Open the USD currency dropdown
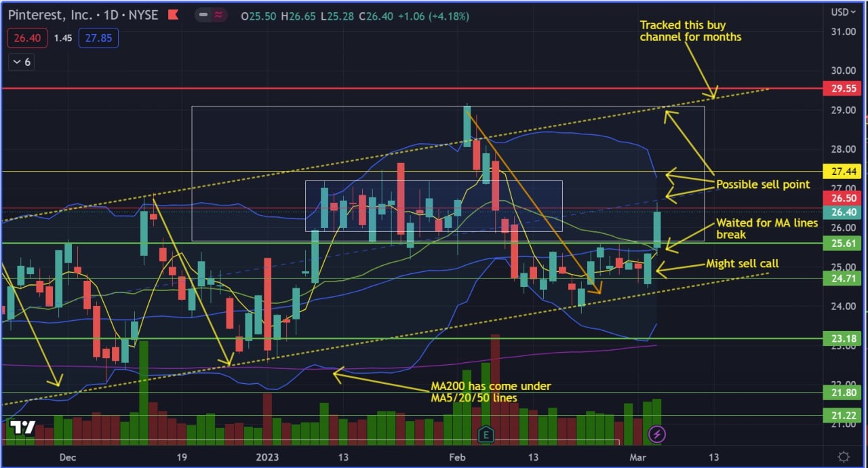The width and height of the screenshot is (868, 468). tap(842, 12)
